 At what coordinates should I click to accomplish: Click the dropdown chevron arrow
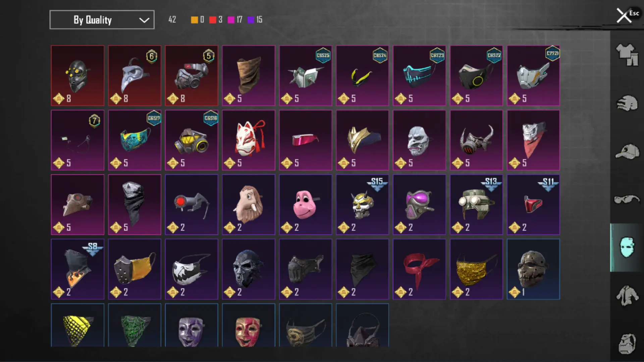(x=144, y=20)
